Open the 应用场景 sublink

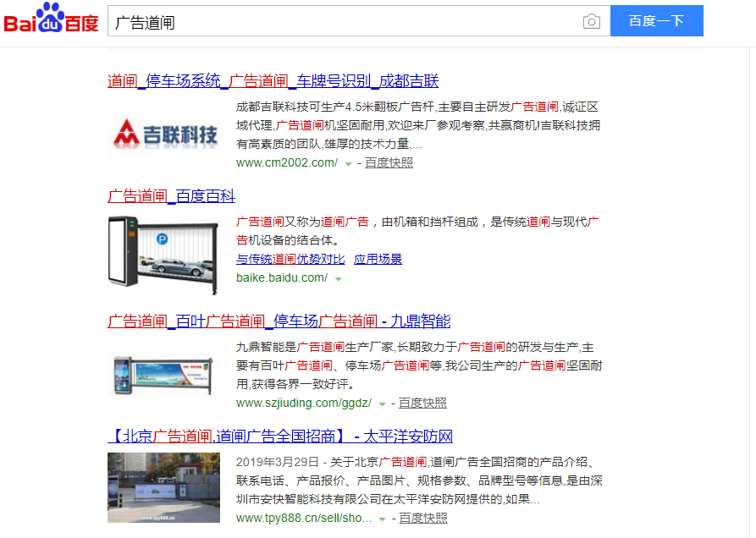click(x=378, y=259)
